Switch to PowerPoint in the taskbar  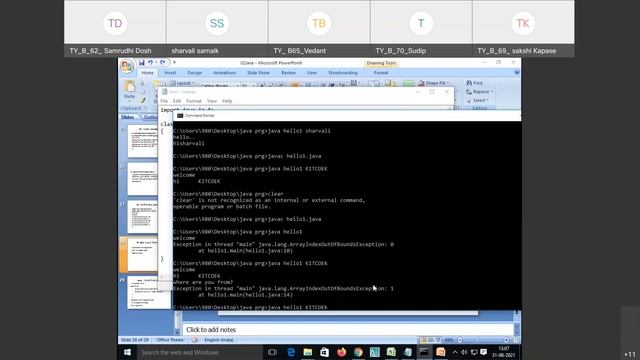[x=441, y=352]
